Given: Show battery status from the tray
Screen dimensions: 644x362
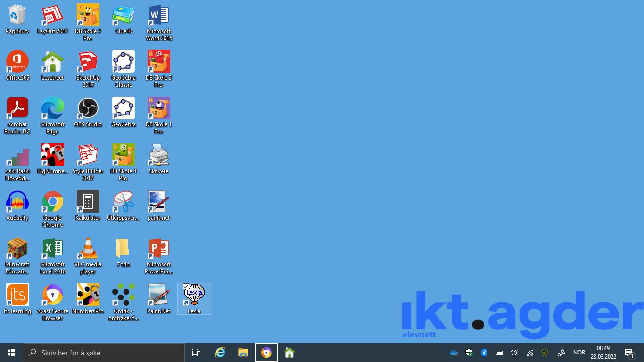Looking at the screenshot, I should (499, 353).
